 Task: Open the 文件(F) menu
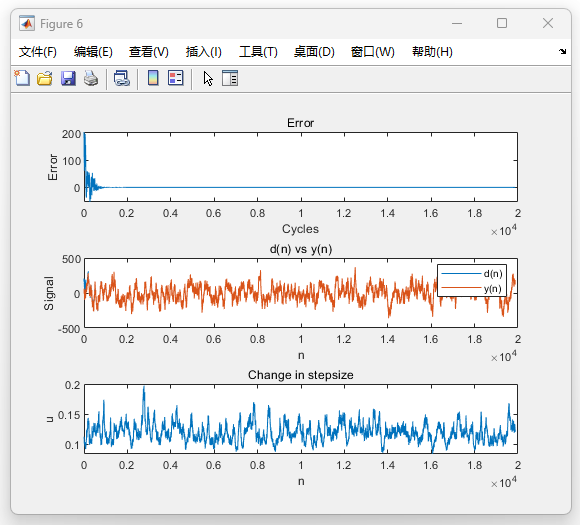[x=38, y=52]
